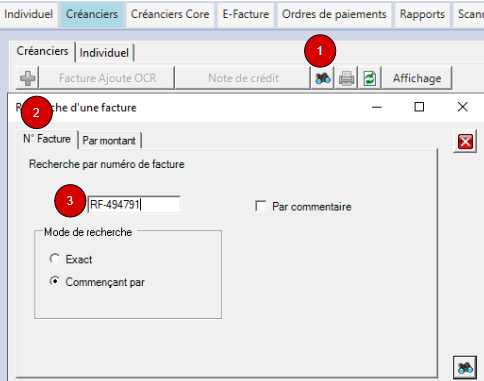Open Créanciers Core tab
484x381 pixels.
[170, 14]
